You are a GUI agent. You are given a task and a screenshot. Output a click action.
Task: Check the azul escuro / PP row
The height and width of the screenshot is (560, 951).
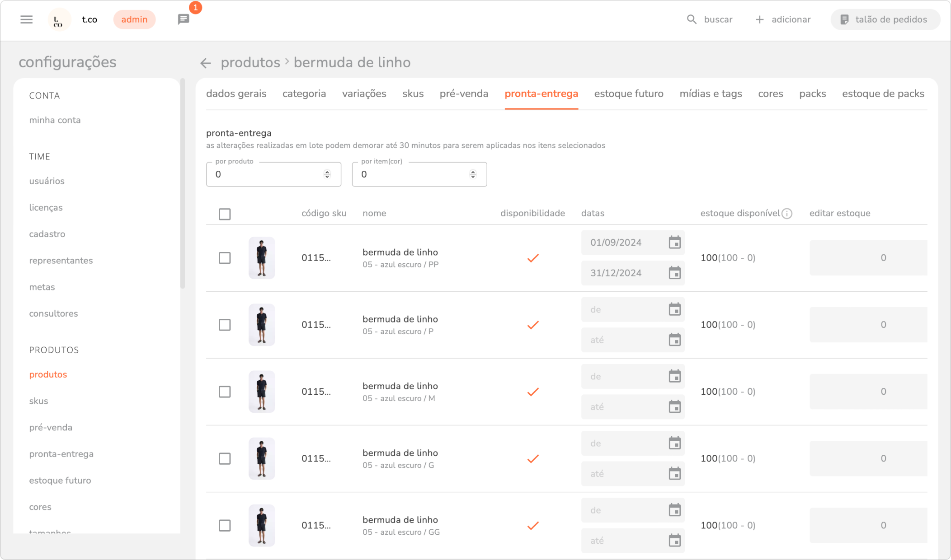point(225,258)
